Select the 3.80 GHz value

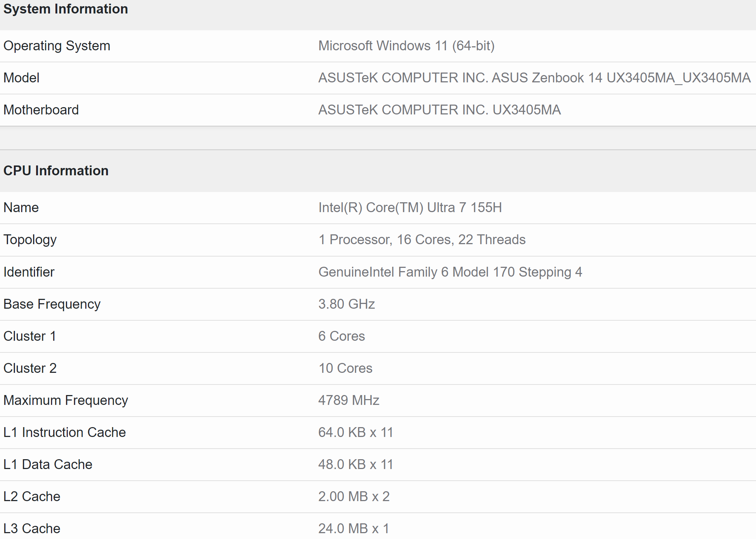346,304
